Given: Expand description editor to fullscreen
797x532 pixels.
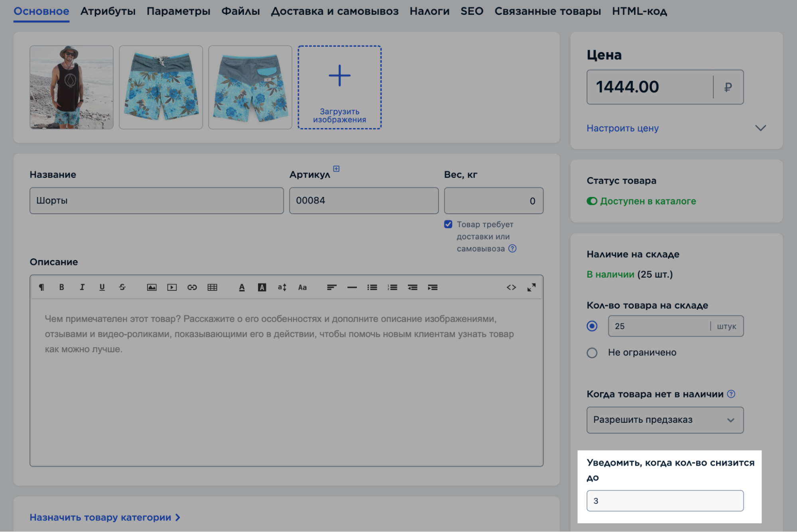Looking at the screenshot, I should 531,287.
